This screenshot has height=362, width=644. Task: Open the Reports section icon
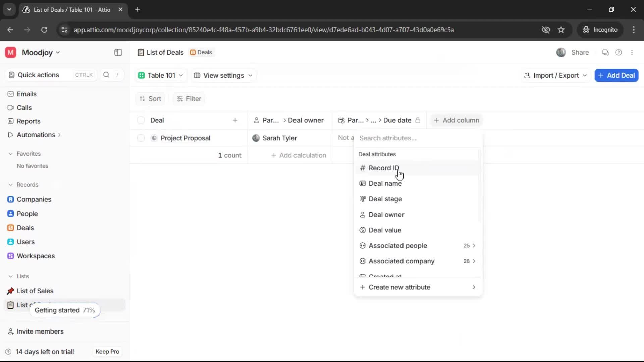coord(11,121)
